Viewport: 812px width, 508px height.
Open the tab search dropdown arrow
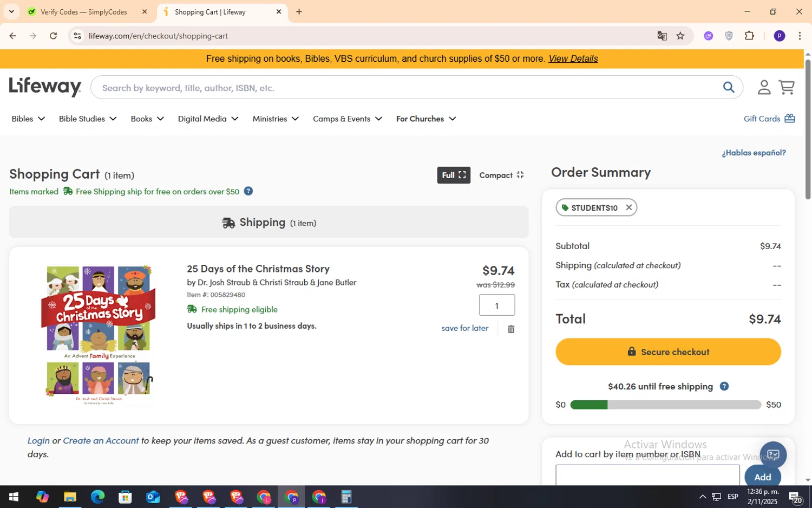tap(11, 11)
